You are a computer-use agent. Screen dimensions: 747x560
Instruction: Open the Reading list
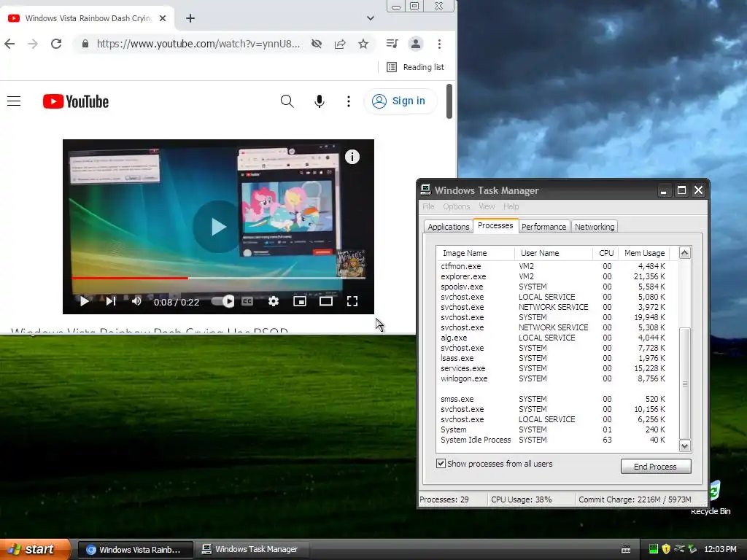pyautogui.click(x=415, y=67)
